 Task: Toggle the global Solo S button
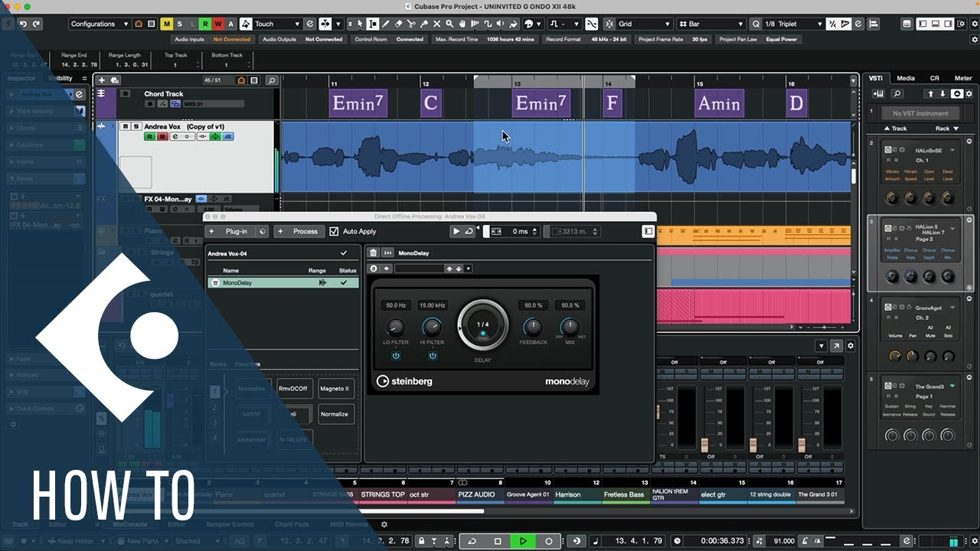pyautogui.click(x=180, y=24)
